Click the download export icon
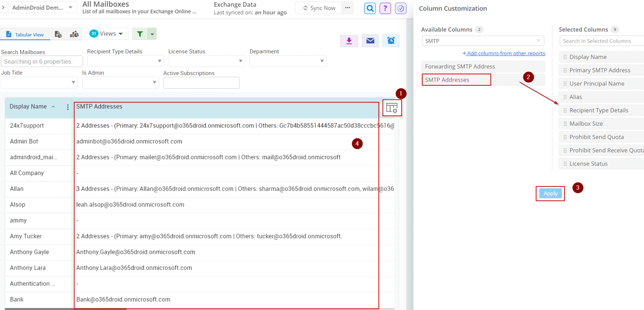 pyautogui.click(x=349, y=41)
